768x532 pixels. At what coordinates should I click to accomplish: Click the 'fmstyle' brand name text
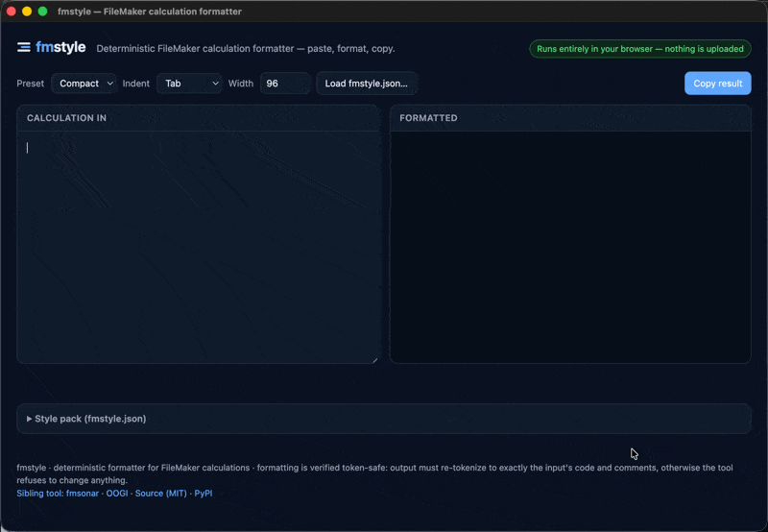pos(60,47)
